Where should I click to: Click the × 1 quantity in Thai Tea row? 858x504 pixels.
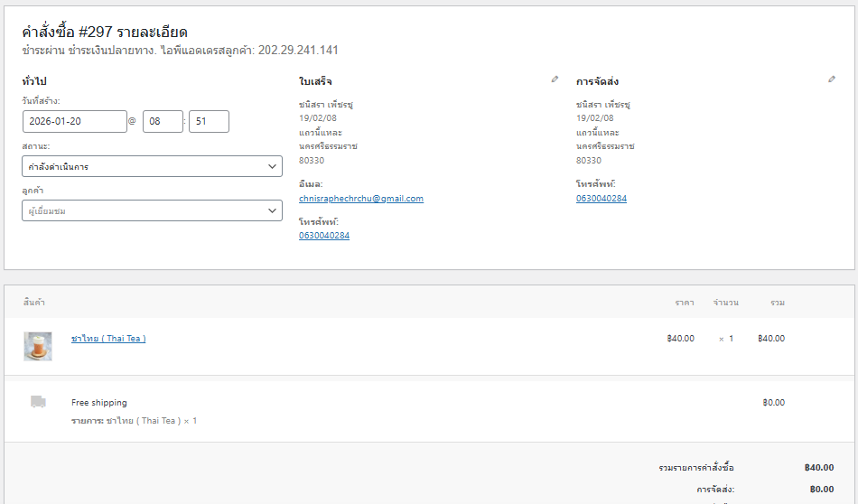(x=726, y=339)
